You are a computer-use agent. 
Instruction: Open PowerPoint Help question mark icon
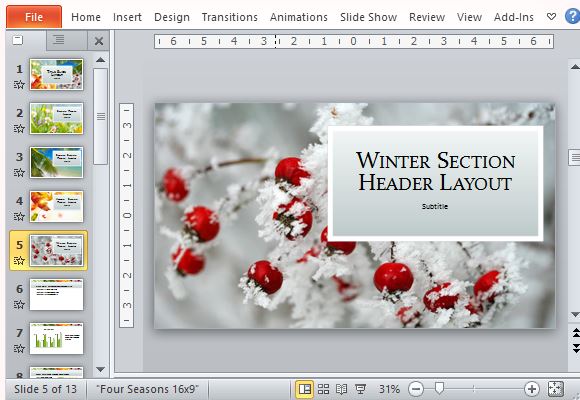pos(573,17)
